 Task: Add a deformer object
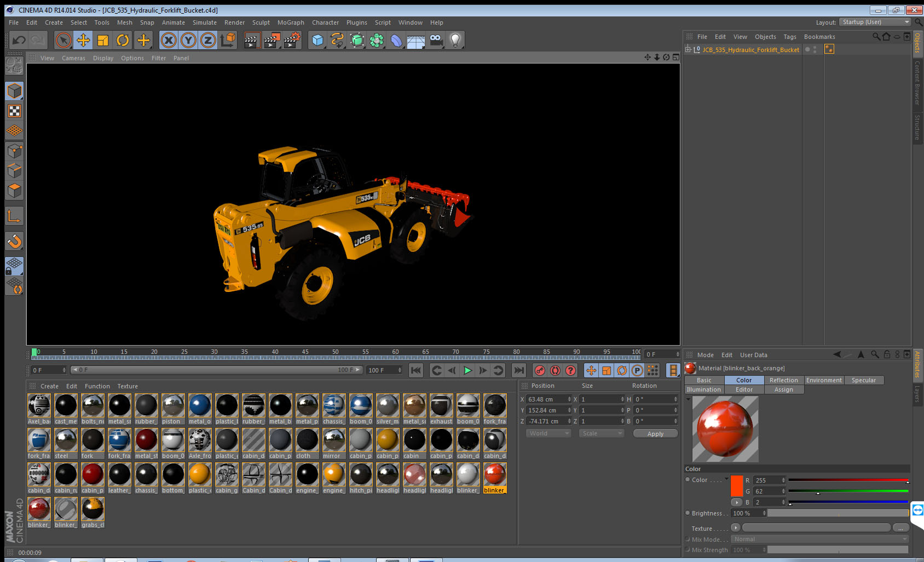(x=396, y=40)
